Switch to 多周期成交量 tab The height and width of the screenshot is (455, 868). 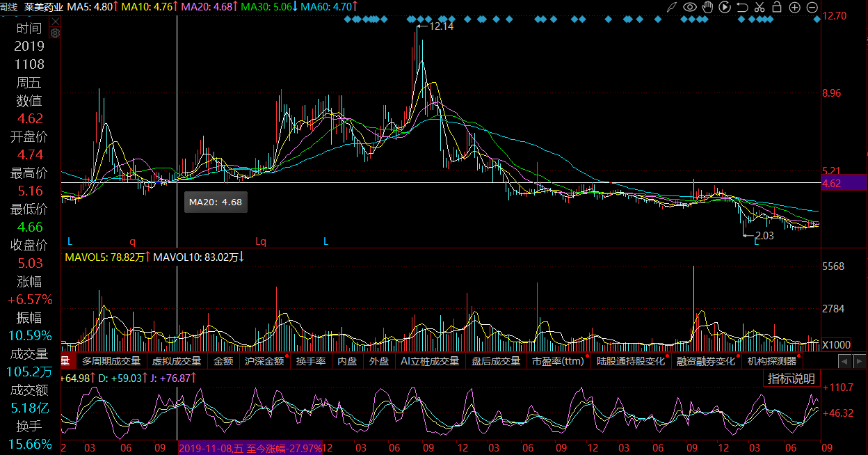(x=111, y=361)
